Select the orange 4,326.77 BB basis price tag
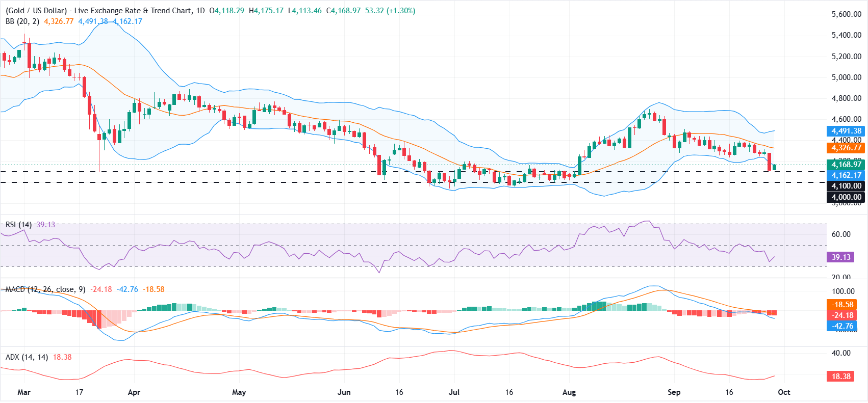The image size is (868, 403). [x=846, y=148]
